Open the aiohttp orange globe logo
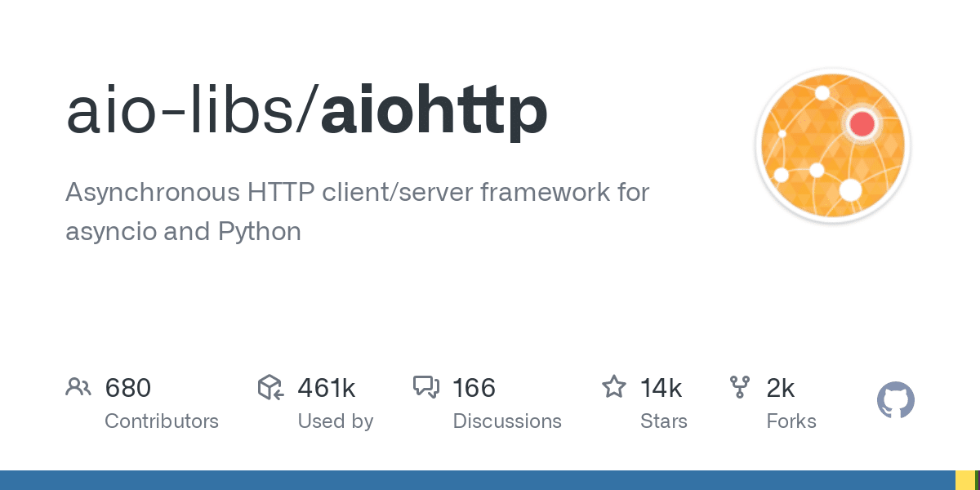The width and height of the screenshot is (980, 490). pyautogui.click(x=833, y=145)
